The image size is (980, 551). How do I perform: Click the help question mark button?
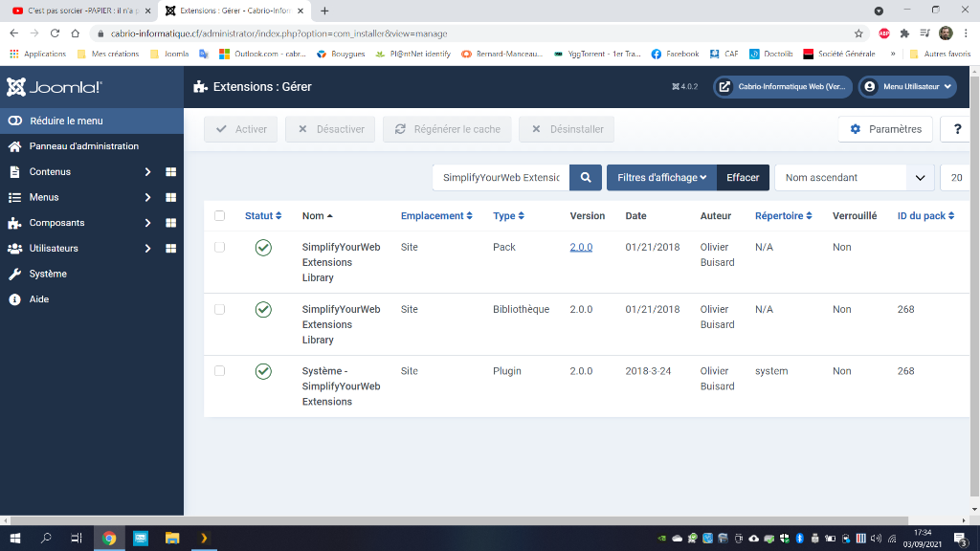point(957,129)
